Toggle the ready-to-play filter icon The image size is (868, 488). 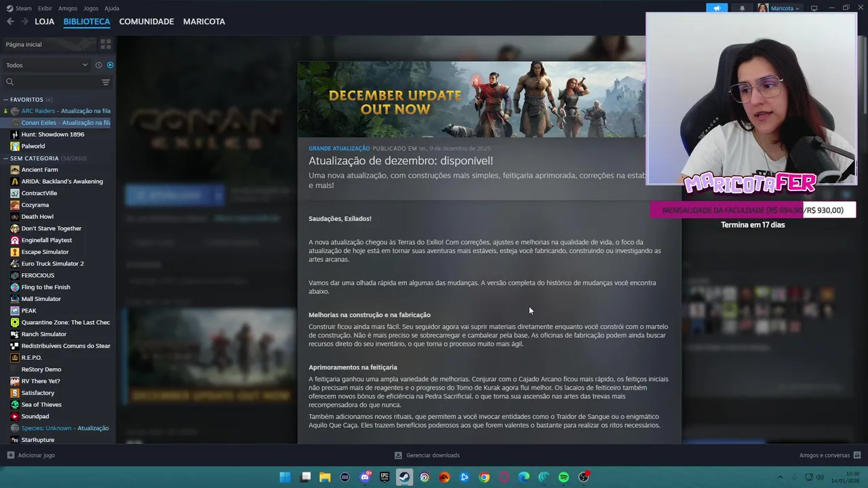click(110, 65)
